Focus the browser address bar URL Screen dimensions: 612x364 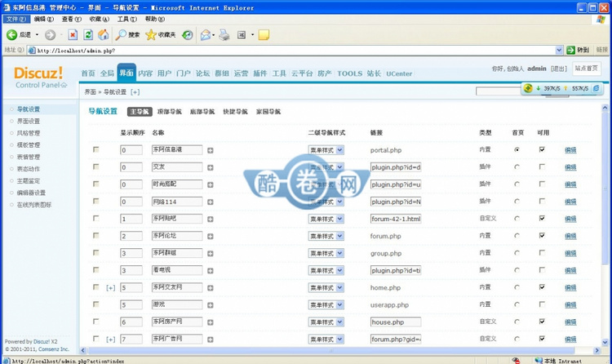(x=295, y=51)
